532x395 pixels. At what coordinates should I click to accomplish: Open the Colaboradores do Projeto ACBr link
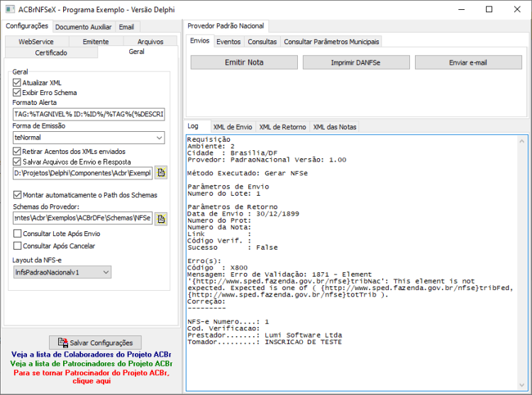(92, 355)
